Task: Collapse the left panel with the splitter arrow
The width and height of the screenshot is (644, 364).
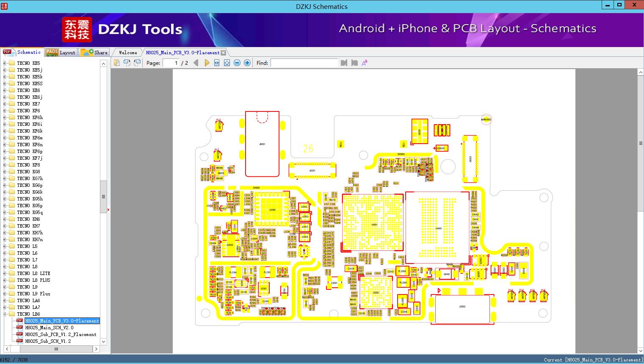Action: 108,210
